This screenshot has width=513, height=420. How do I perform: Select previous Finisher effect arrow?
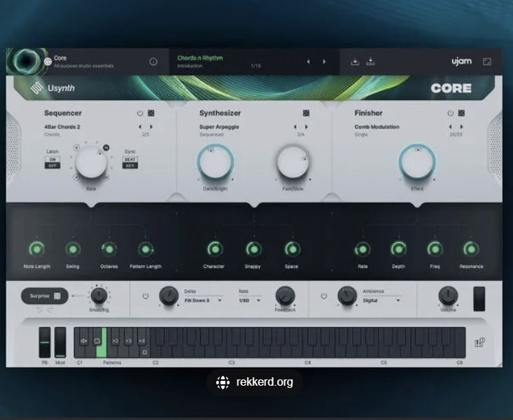tap(451, 127)
